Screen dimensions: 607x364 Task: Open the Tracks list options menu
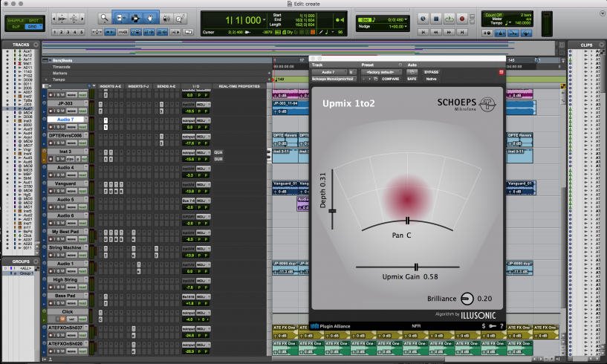[36, 45]
